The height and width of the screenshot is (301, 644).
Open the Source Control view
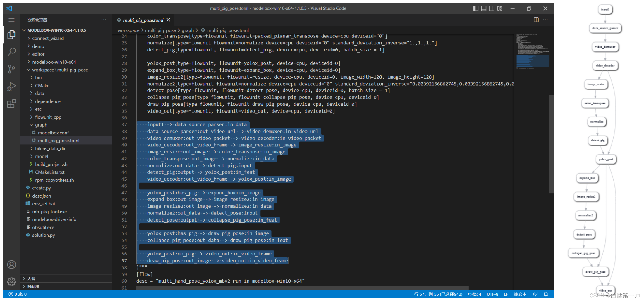click(x=11, y=69)
